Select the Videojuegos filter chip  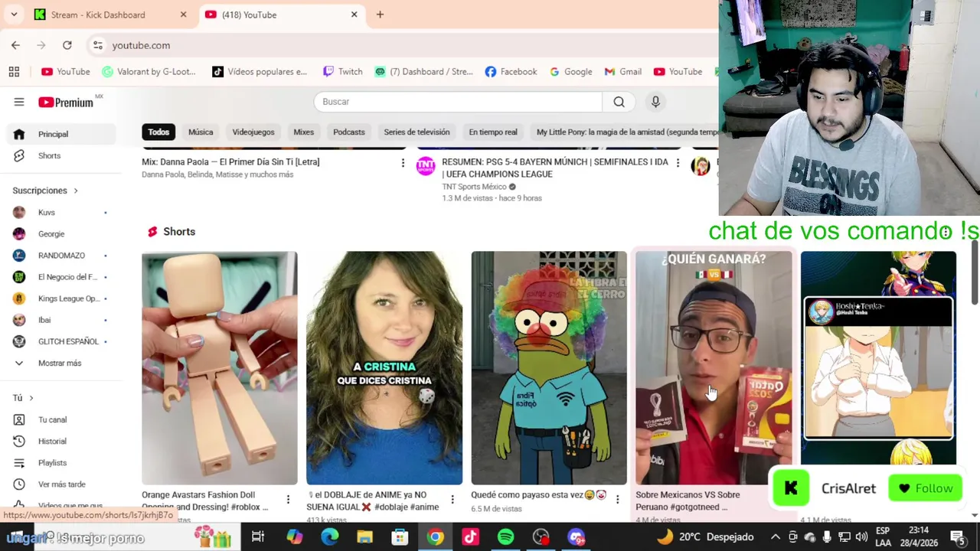(x=253, y=132)
